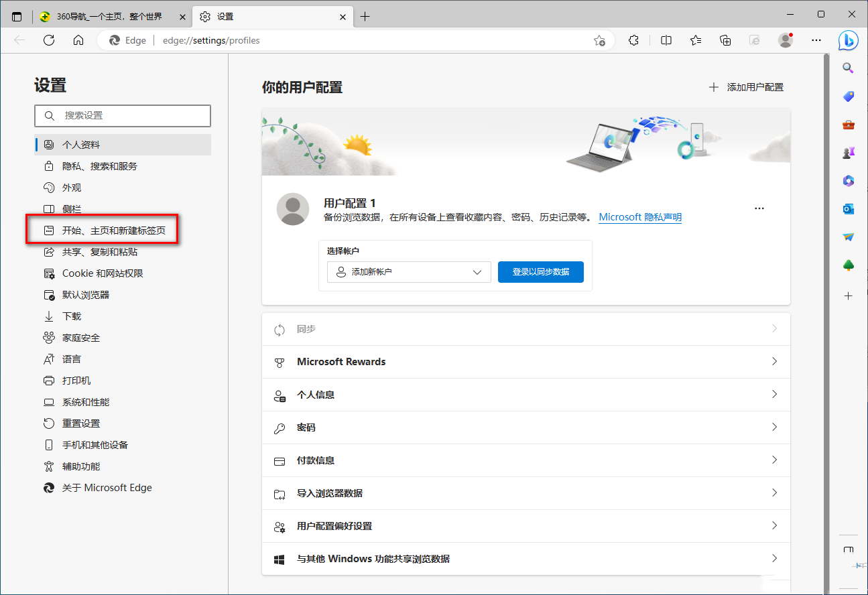Expand the 用户配置偏好设置 row

tap(526, 526)
